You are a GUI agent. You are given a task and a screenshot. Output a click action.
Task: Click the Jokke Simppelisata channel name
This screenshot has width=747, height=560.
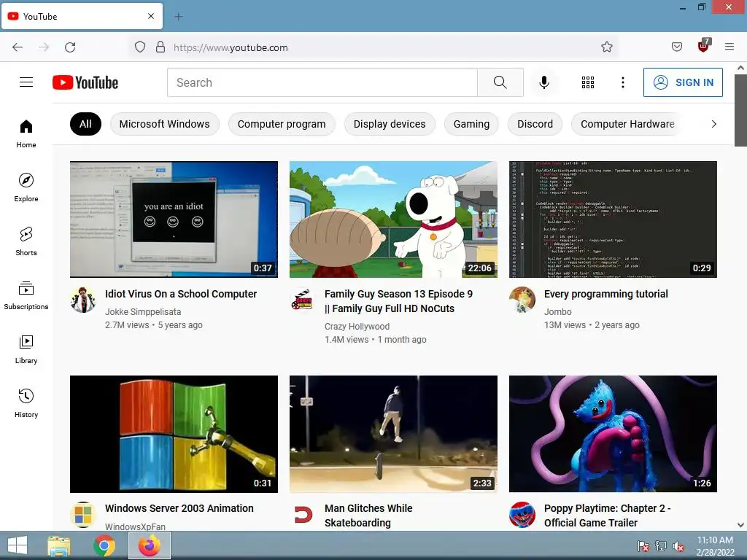click(x=143, y=312)
